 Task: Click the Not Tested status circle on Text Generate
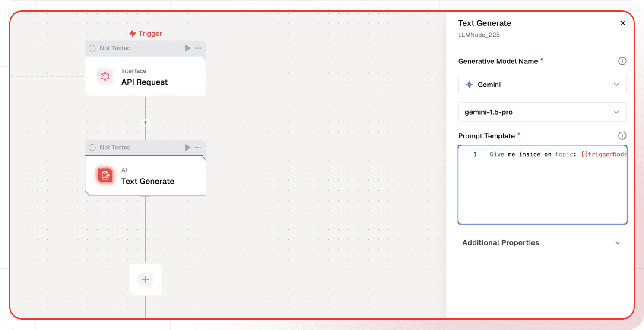(x=92, y=148)
